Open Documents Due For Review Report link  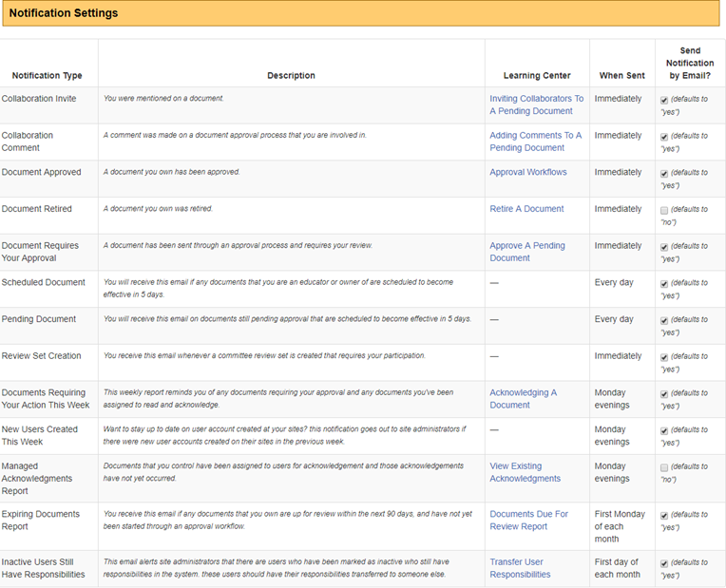[x=528, y=520]
